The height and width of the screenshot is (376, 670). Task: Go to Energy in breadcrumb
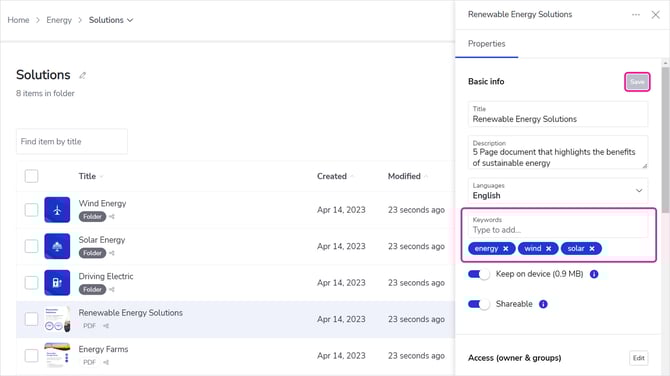59,20
